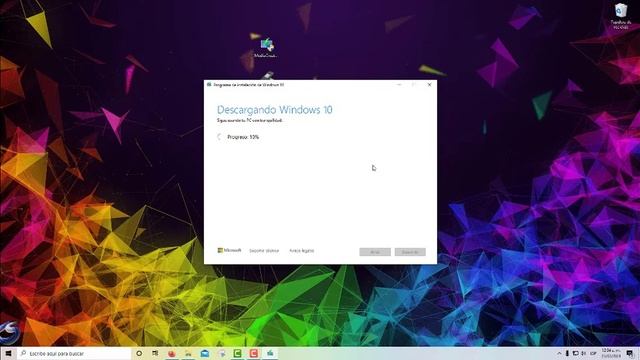This screenshot has width=640, height=360.
Task: Open the red C app on the taskbar
Action: [x=254, y=353]
